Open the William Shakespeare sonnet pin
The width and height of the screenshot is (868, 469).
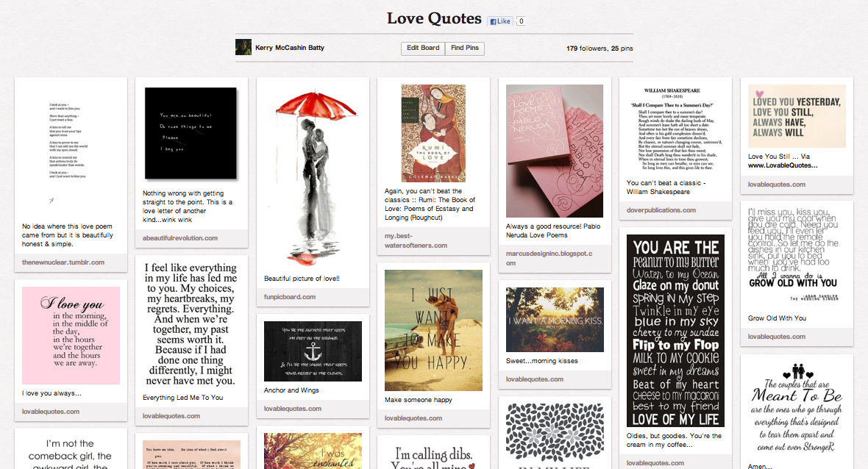pos(675,129)
